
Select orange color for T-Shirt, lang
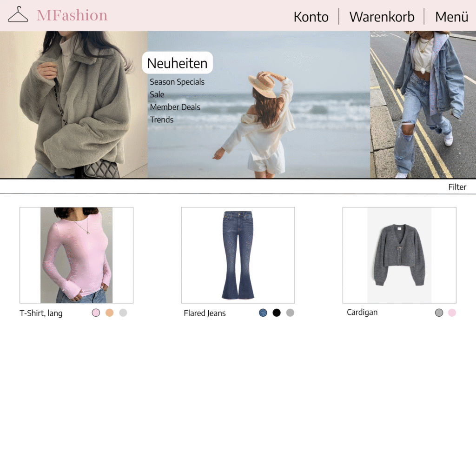(x=110, y=313)
